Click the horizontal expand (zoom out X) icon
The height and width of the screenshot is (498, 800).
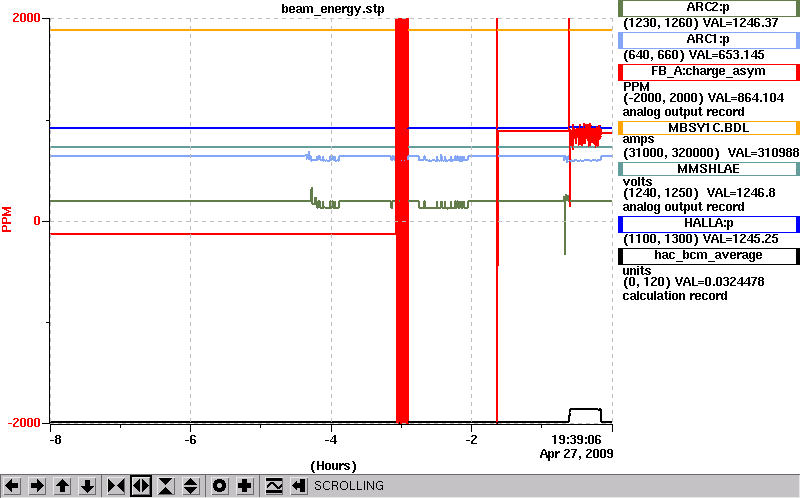[141, 486]
